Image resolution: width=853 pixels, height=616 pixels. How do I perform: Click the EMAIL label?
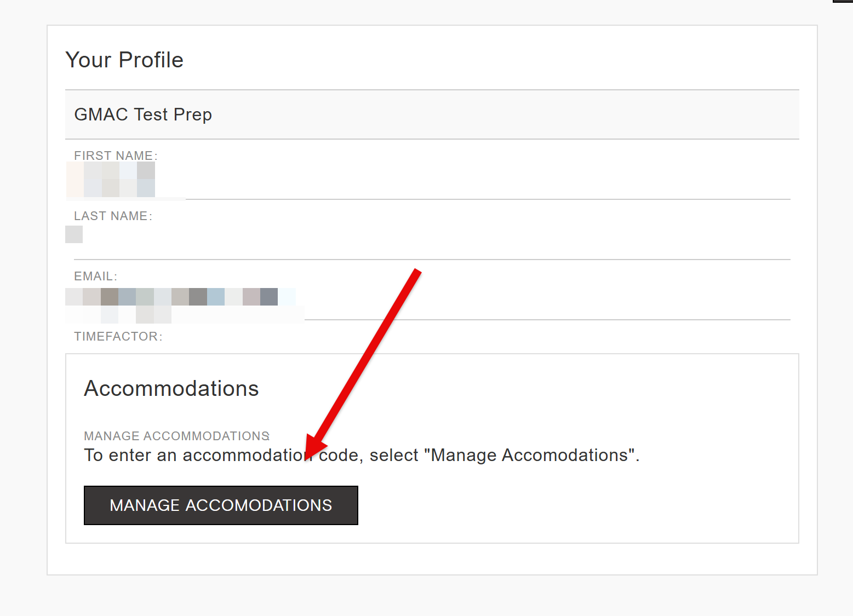(x=95, y=276)
